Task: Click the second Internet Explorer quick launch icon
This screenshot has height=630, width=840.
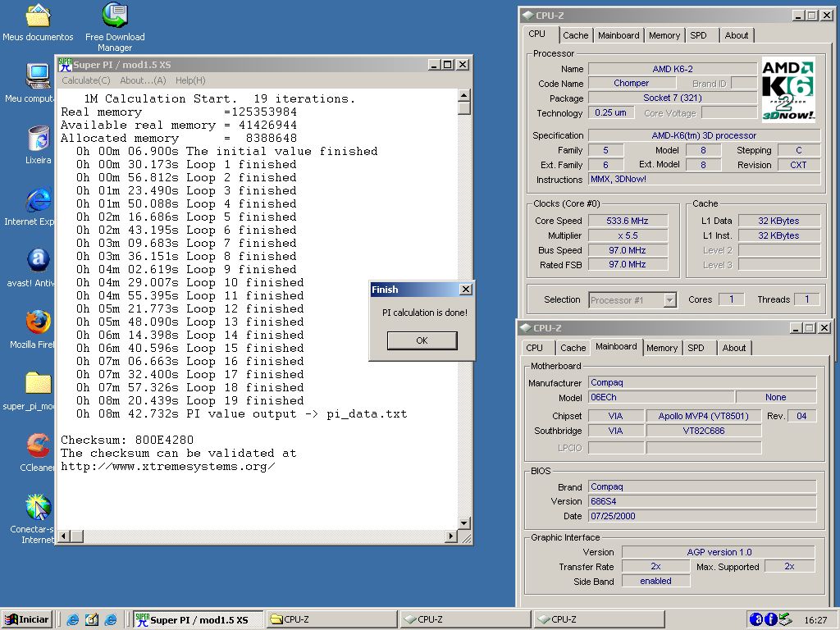Action: (111, 619)
